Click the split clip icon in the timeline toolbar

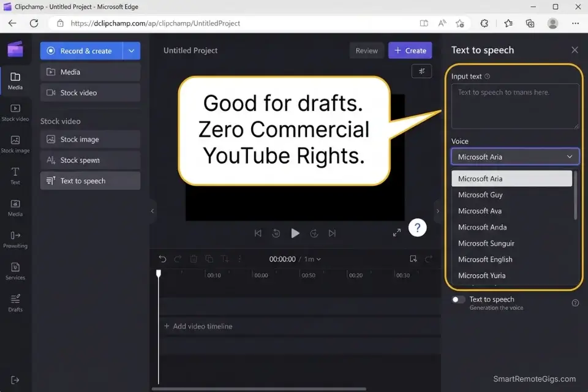[225, 259]
